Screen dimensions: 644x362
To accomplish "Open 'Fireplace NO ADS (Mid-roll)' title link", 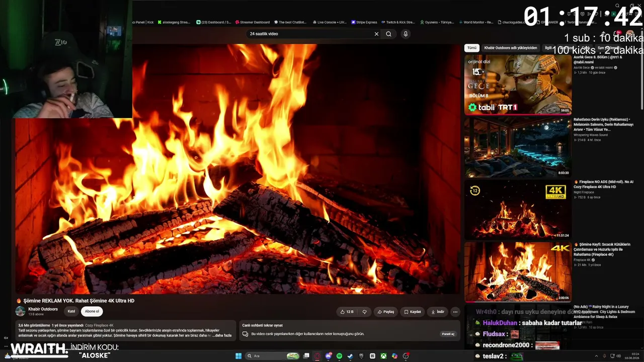I will 603,184.
